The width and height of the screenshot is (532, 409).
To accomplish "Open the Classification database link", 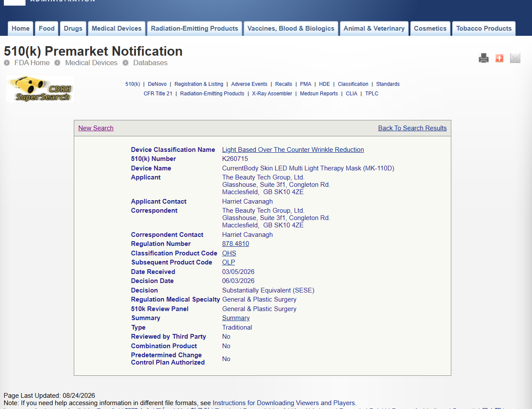I will pos(353,84).
